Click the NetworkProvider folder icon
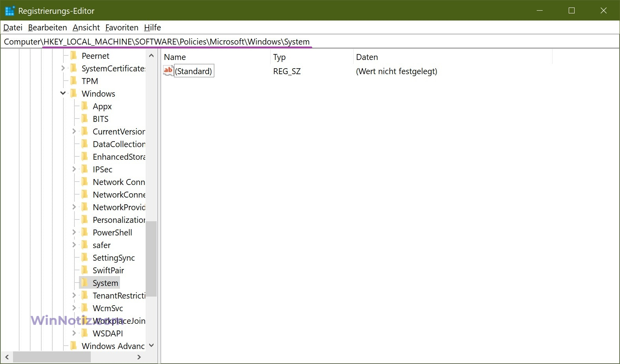The width and height of the screenshot is (620, 364). tap(84, 207)
